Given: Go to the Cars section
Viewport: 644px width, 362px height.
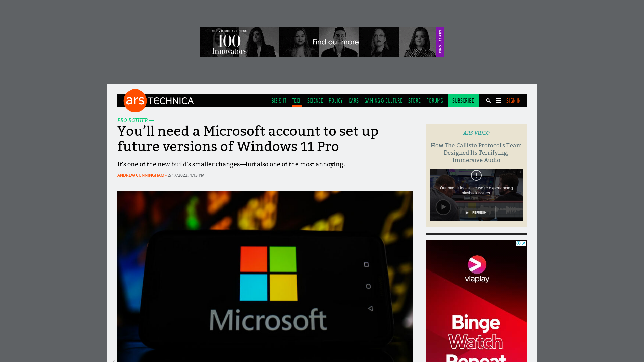Looking at the screenshot, I should [x=353, y=101].
